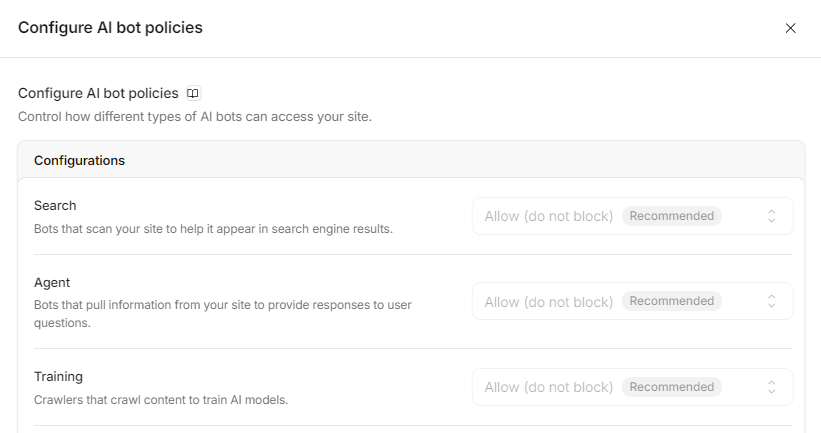The image size is (821, 433).
Task: Close the Configure AI bot policies dialog
Action: (790, 28)
